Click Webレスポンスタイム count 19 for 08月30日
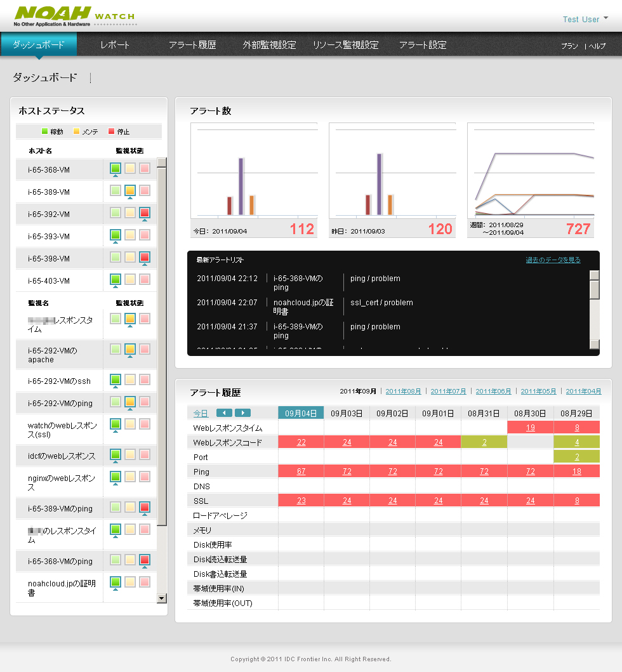Viewport: 622px width, 672px height. point(530,428)
